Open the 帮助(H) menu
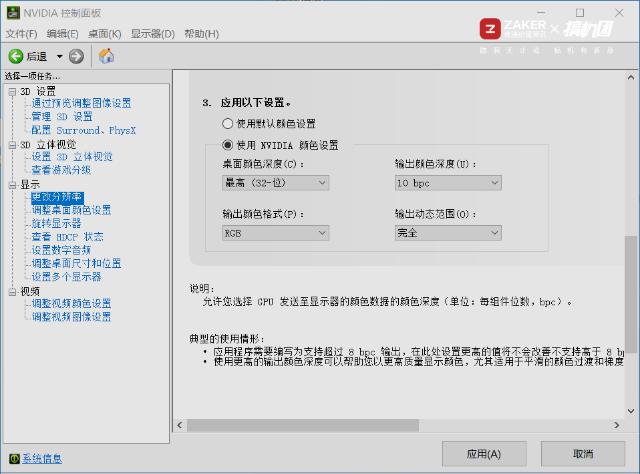The height and width of the screenshot is (474, 640). [202, 34]
